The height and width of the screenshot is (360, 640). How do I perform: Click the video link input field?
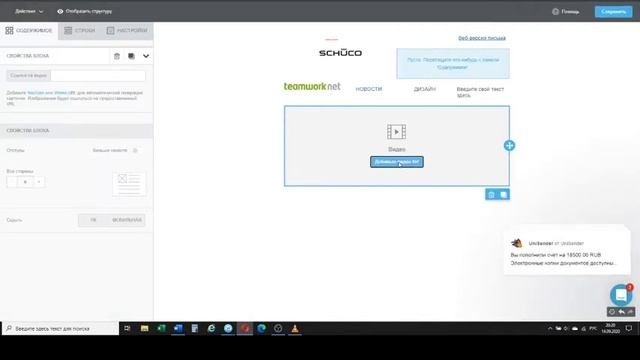tap(98, 76)
